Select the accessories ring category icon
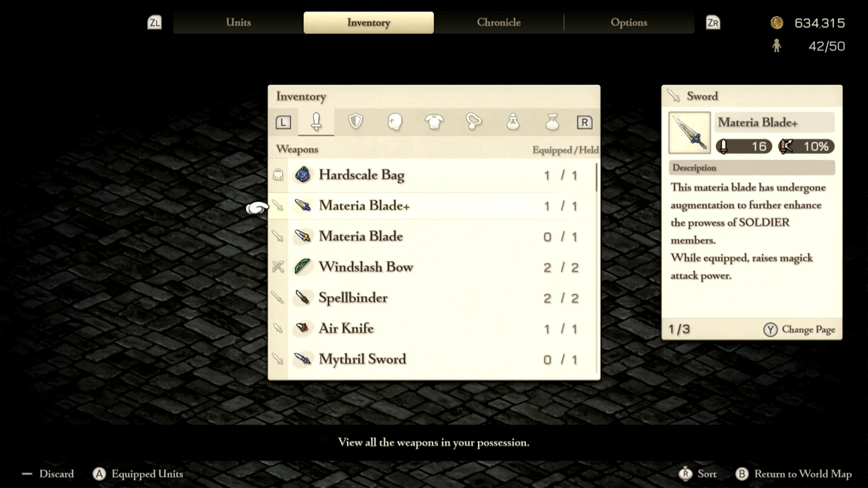The image size is (868, 488). (473, 122)
